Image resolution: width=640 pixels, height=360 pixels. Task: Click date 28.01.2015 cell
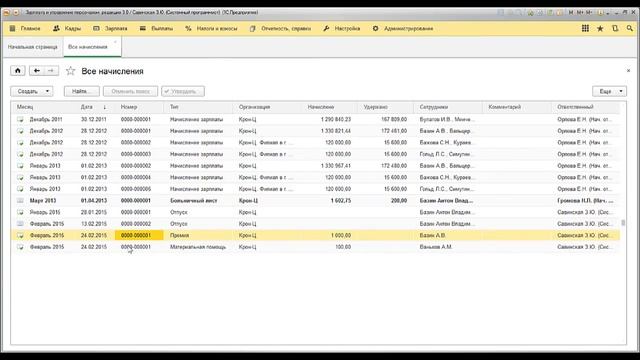(x=93, y=212)
